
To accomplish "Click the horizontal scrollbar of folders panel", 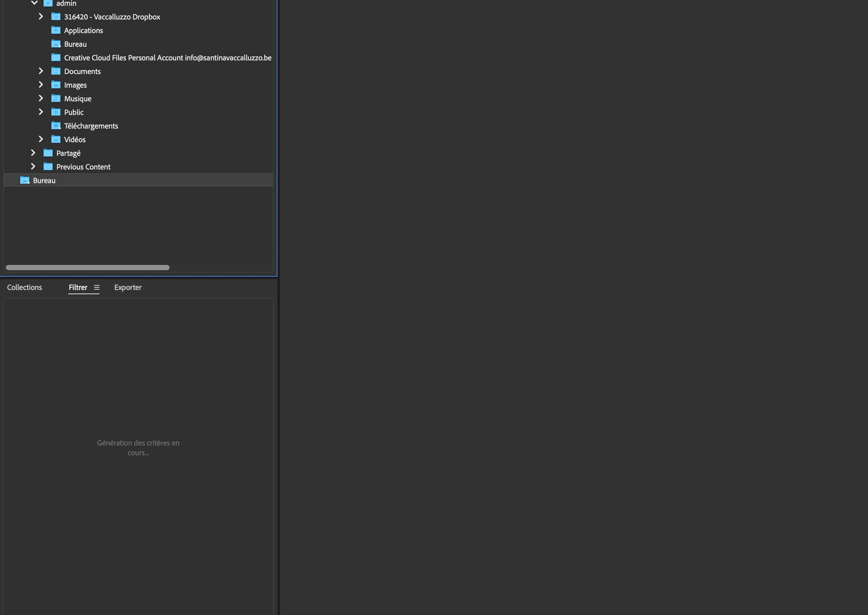I will pos(87,267).
